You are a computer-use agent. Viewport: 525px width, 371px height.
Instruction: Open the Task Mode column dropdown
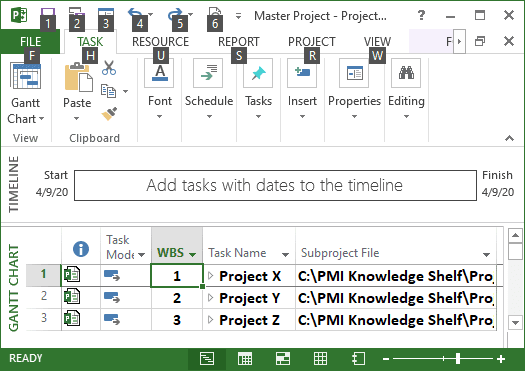pyautogui.click(x=142, y=255)
